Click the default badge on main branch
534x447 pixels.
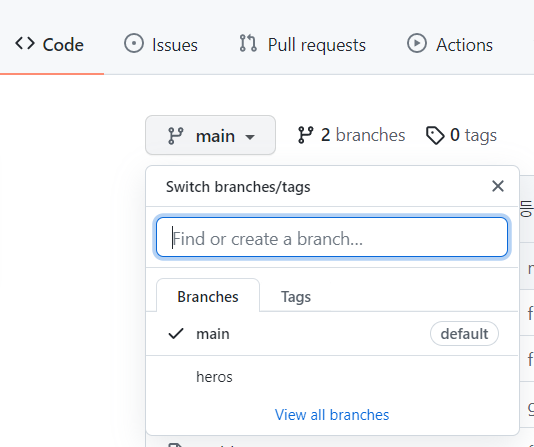(x=464, y=334)
